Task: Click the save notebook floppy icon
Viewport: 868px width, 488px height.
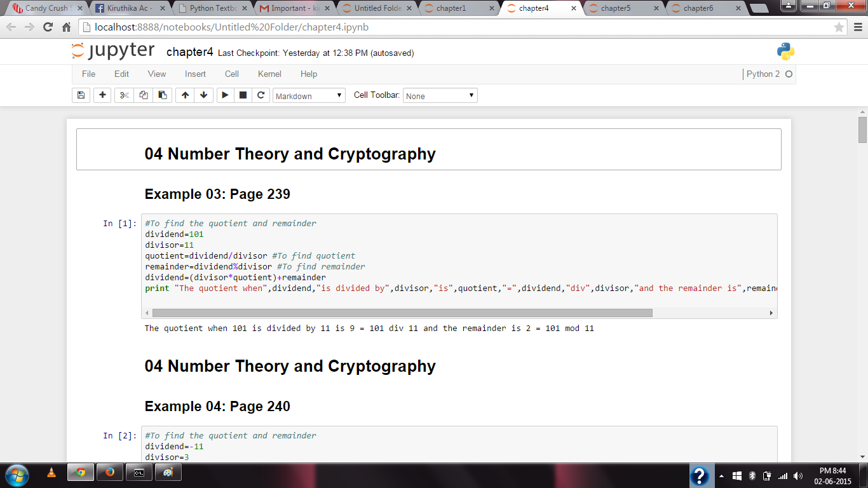Action: [81, 95]
